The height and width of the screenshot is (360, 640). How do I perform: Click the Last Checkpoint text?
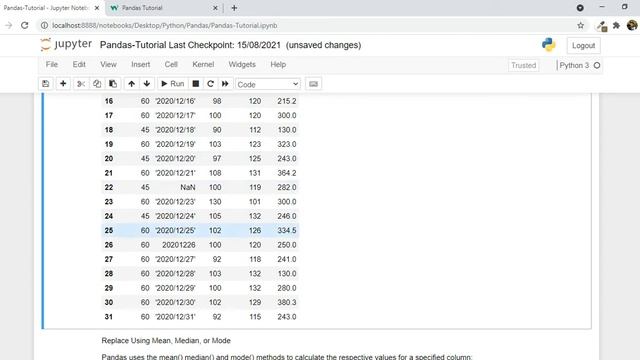coord(225,45)
